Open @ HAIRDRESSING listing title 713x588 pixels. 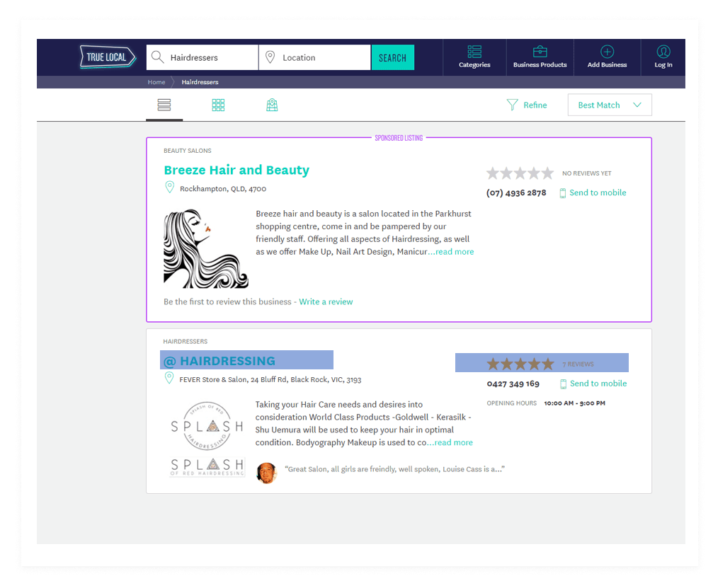point(219,361)
